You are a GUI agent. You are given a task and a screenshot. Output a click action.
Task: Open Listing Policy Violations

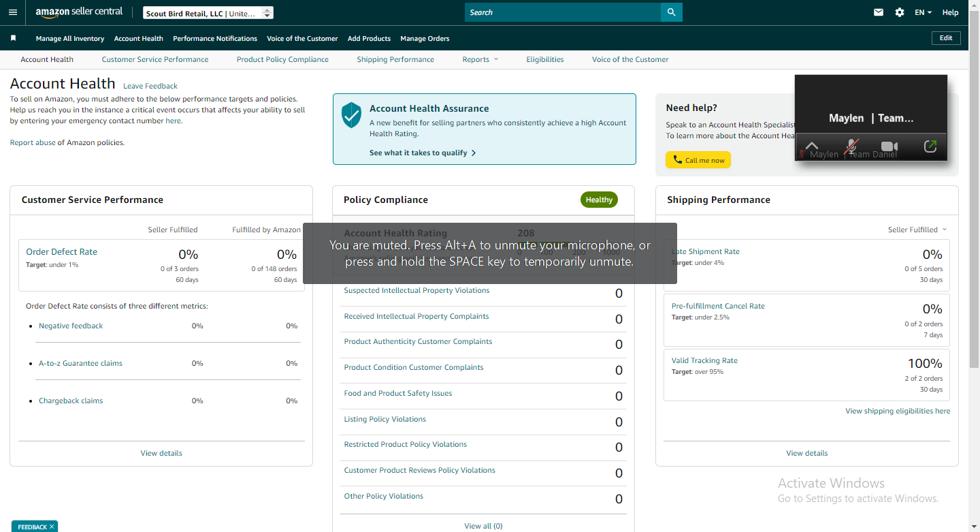click(x=385, y=419)
